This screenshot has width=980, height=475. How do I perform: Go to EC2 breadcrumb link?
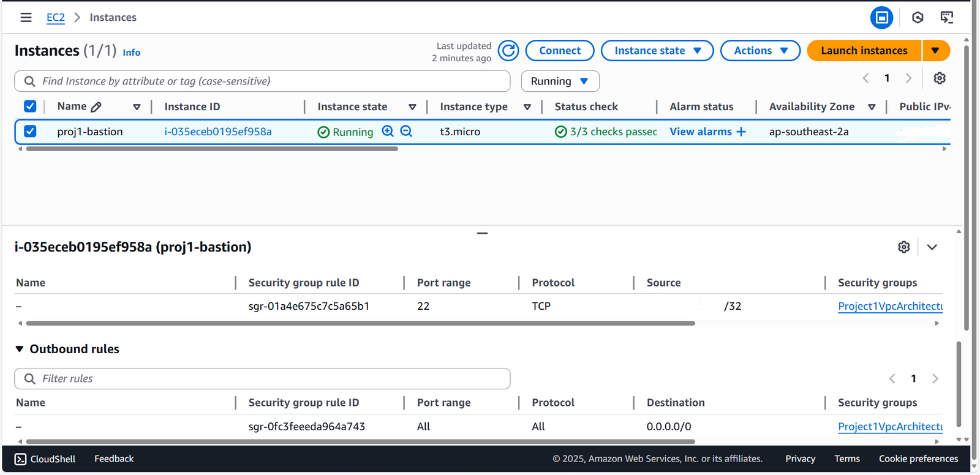pos(55,18)
